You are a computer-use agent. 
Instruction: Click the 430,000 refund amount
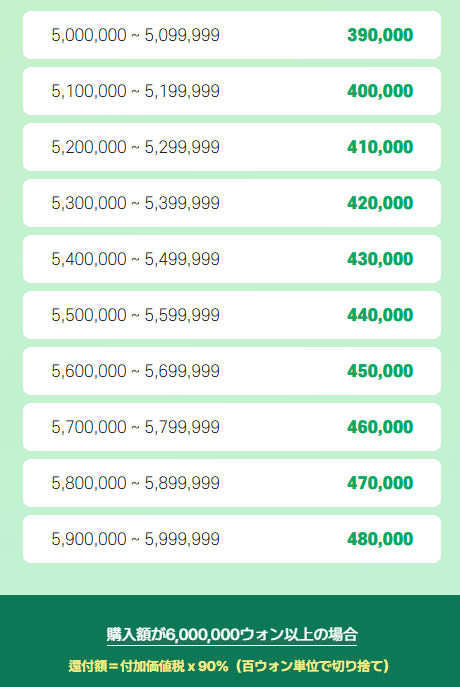click(380, 259)
